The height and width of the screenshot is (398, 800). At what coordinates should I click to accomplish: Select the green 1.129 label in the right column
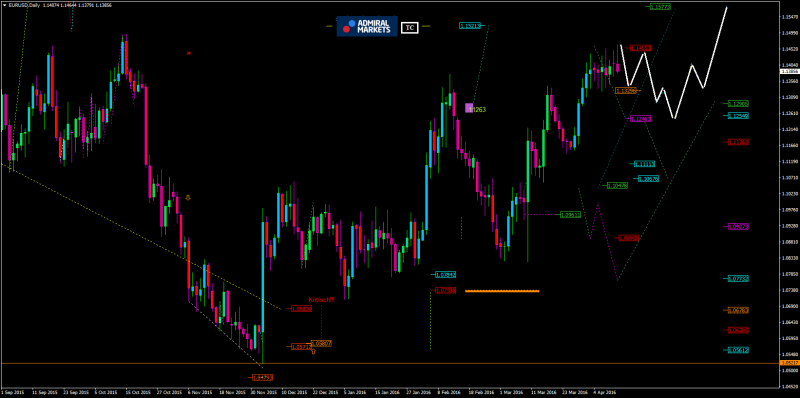[x=738, y=103]
